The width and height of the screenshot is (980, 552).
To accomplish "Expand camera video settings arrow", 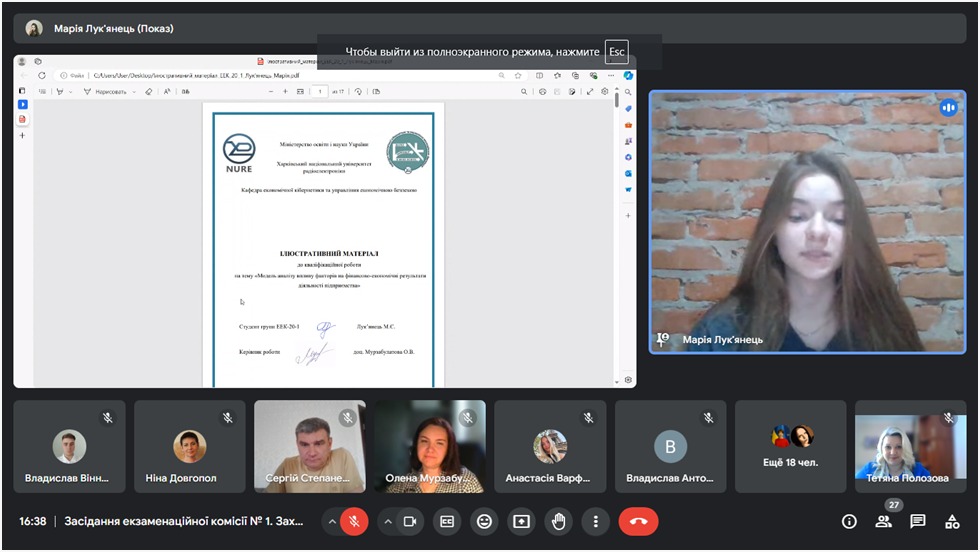I will coord(386,521).
